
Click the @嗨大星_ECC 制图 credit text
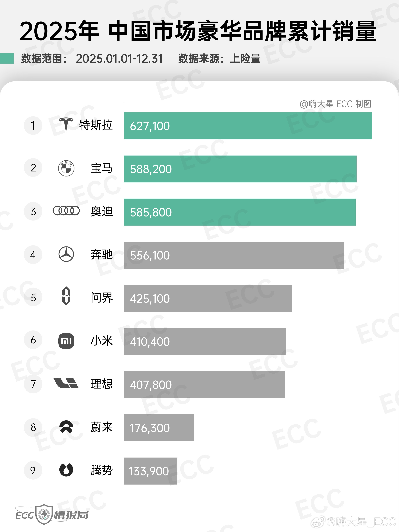point(335,104)
